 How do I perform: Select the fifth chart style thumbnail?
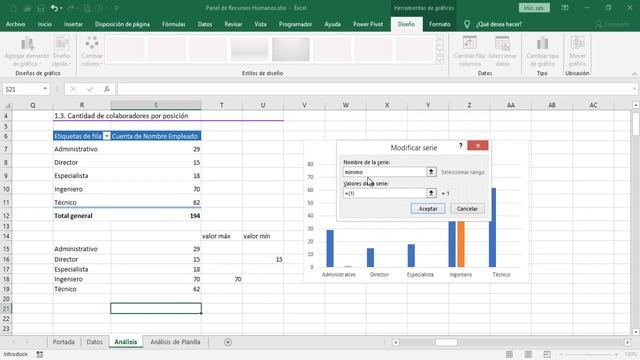291,49
